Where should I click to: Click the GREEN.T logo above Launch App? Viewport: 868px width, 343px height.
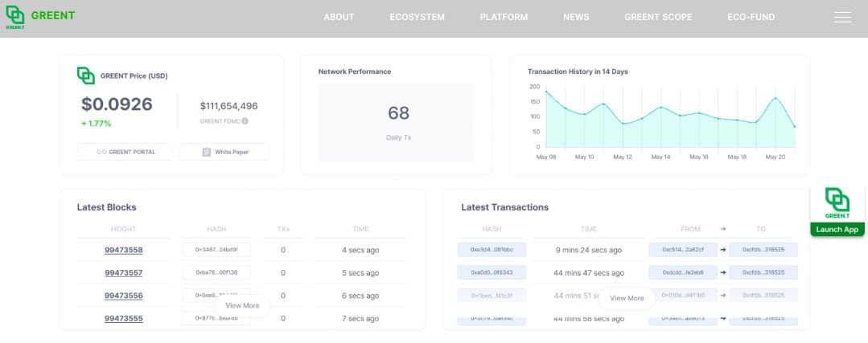pos(837,203)
